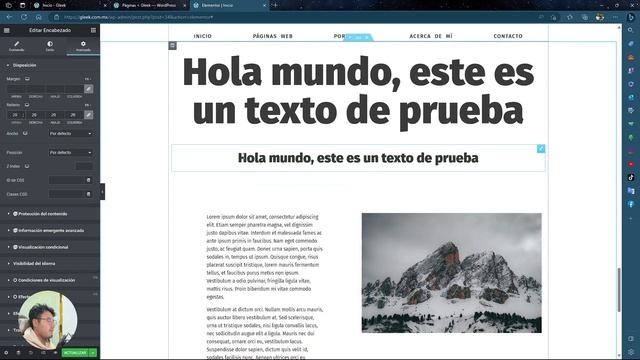The height and width of the screenshot is (360, 640).
Task: Expand Condiciones de visualización section
Action: tap(50, 280)
